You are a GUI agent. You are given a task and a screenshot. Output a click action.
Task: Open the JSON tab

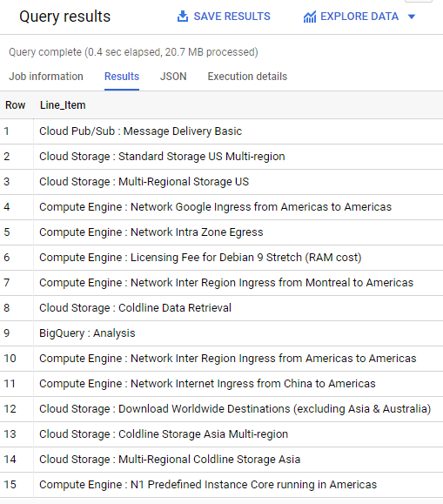173,77
